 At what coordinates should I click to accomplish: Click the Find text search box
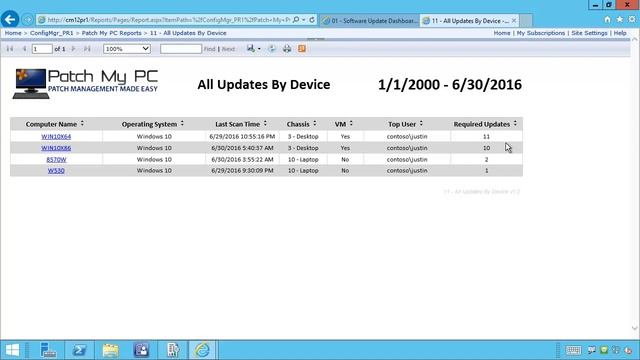(x=181, y=49)
